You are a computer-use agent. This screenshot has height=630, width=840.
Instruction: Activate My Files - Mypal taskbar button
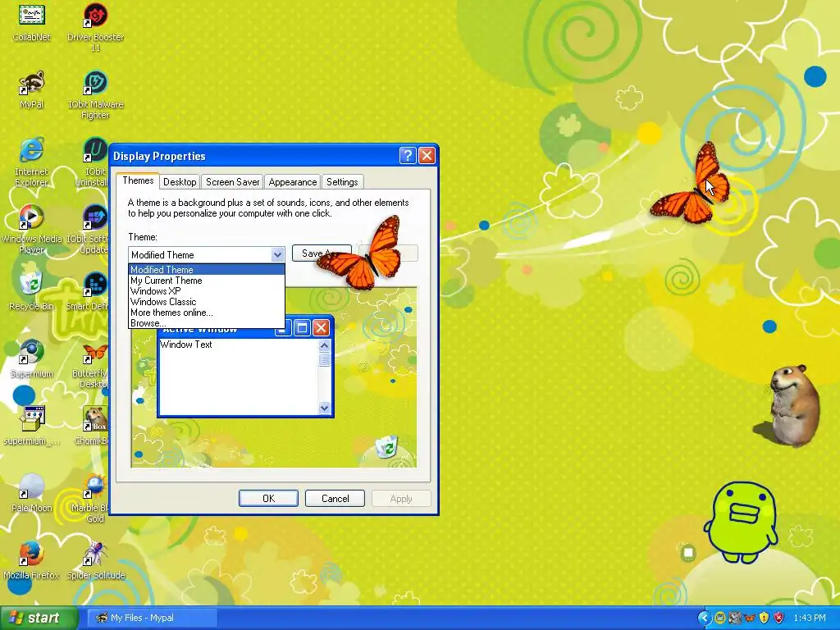tap(152, 618)
